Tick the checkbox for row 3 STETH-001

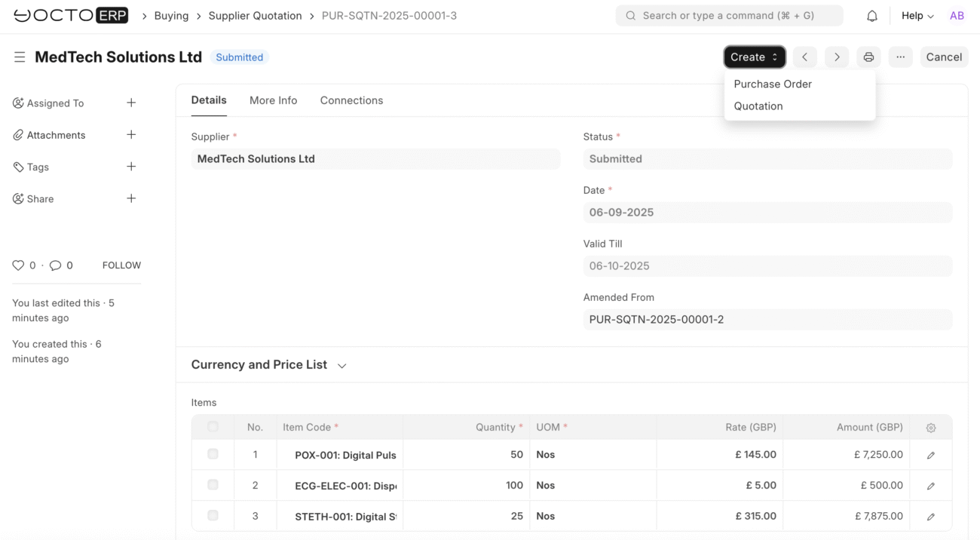coord(213,515)
